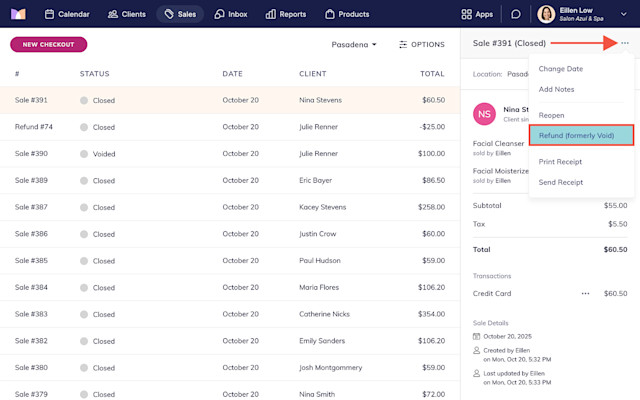
Task: Open the Refund #74 row
Action: tap(230, 127)
